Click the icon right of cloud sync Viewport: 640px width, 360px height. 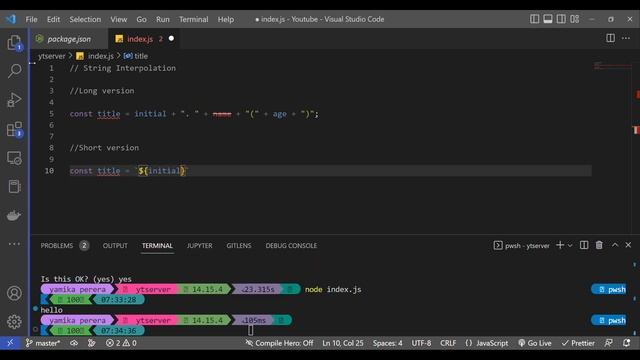[x=91, y=343]
